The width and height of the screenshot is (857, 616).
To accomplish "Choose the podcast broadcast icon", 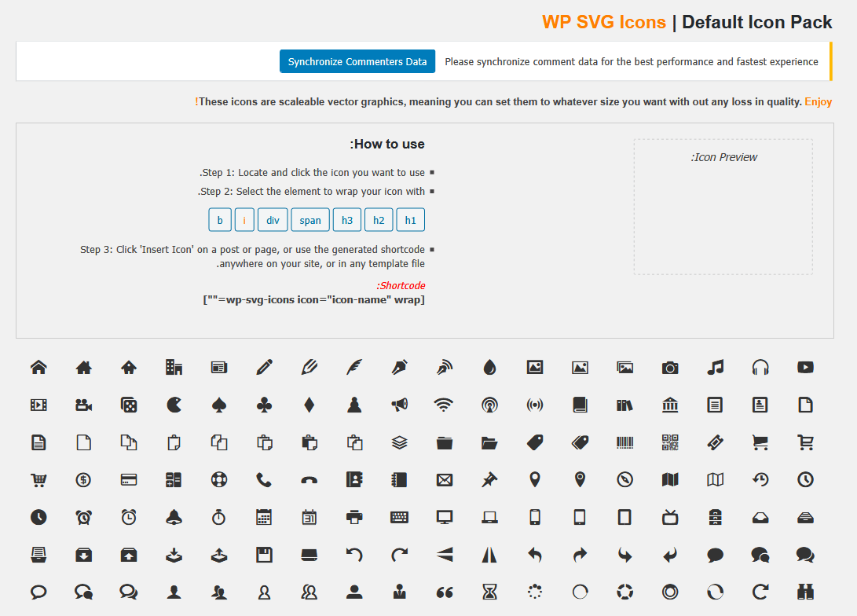I will coord(489,405).
